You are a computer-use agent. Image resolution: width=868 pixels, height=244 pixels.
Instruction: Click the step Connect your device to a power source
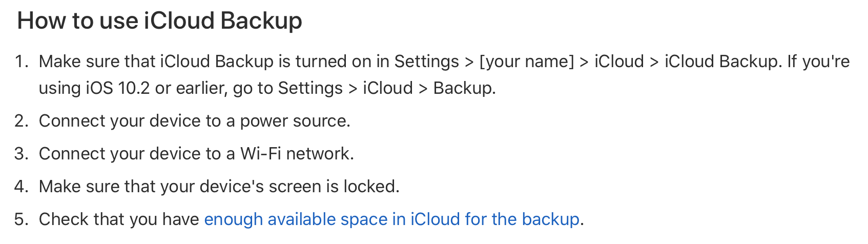[x=195, y=121]
